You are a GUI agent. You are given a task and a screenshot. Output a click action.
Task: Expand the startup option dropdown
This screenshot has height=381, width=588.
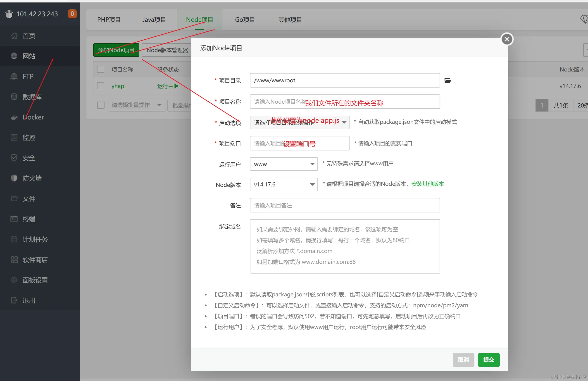coord(300,122)
